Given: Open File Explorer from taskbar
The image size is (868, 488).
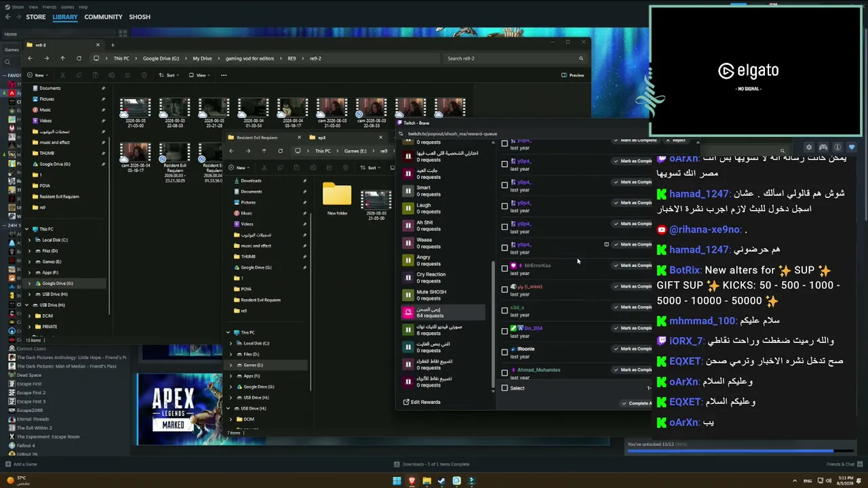Looking at the screenshot, I should pyautogui.click(x=427, y=481).
